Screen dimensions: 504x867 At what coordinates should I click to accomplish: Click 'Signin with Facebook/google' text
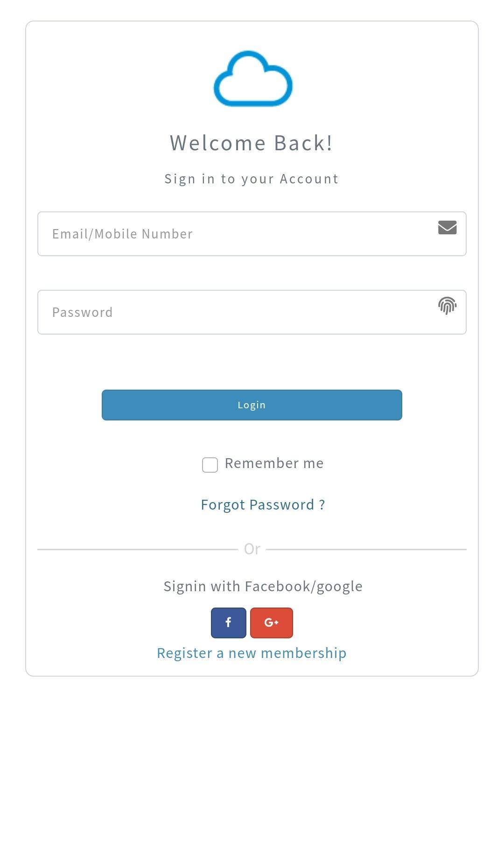pyautogui.click(x=263, y=587)
